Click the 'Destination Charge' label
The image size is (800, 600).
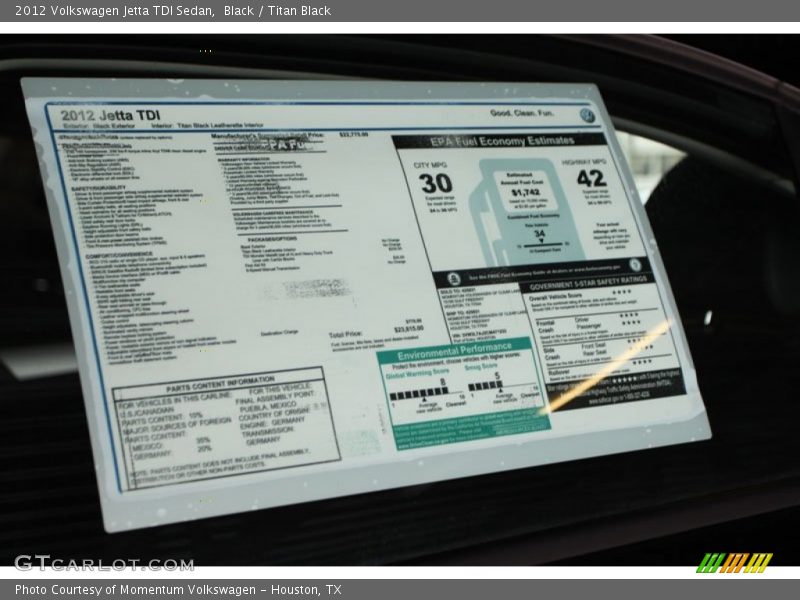[279, 333]
